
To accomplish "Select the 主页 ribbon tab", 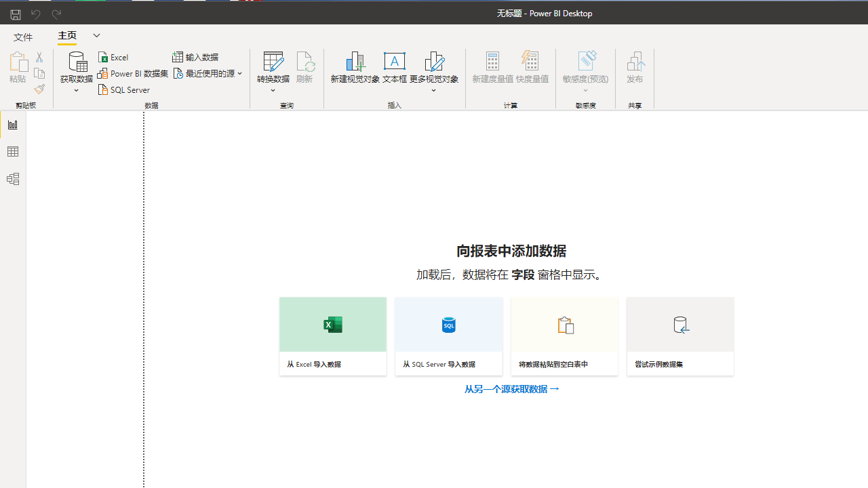I will [67, 36].
